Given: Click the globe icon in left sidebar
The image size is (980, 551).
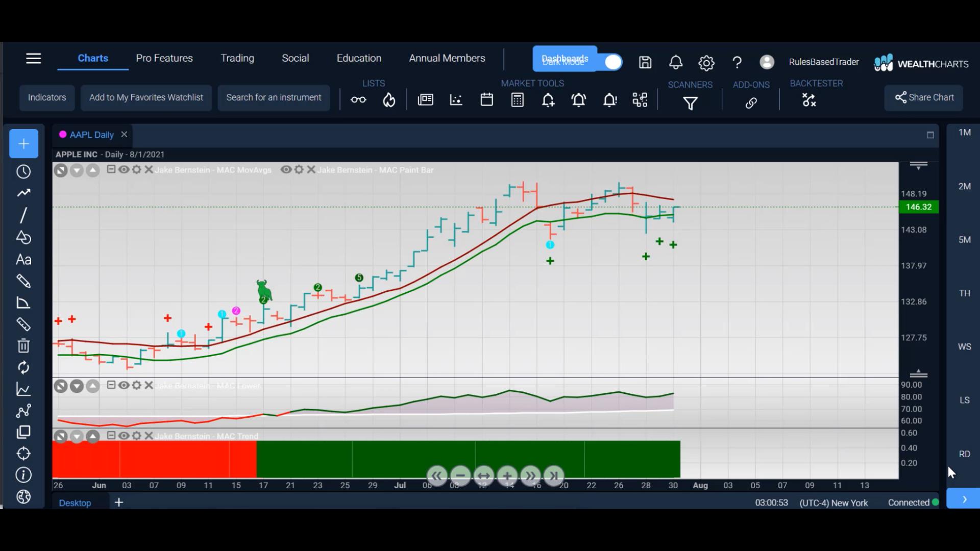Looking at the screenshot, I should coord(23,497).
